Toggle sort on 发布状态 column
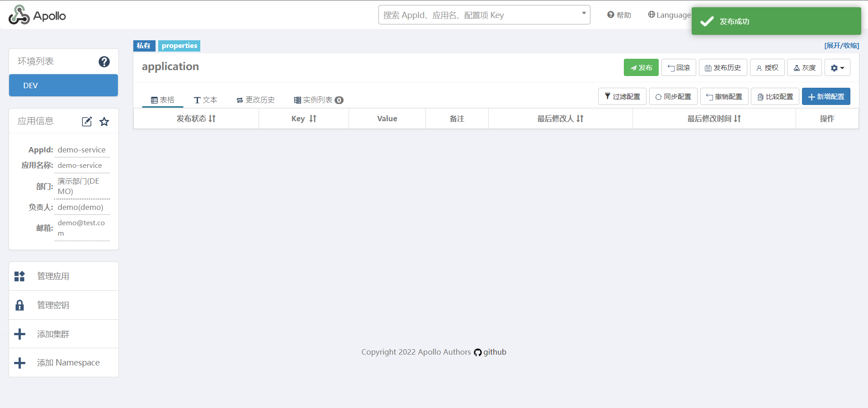Viewport: 868px width, 408px height. point(212,119)
